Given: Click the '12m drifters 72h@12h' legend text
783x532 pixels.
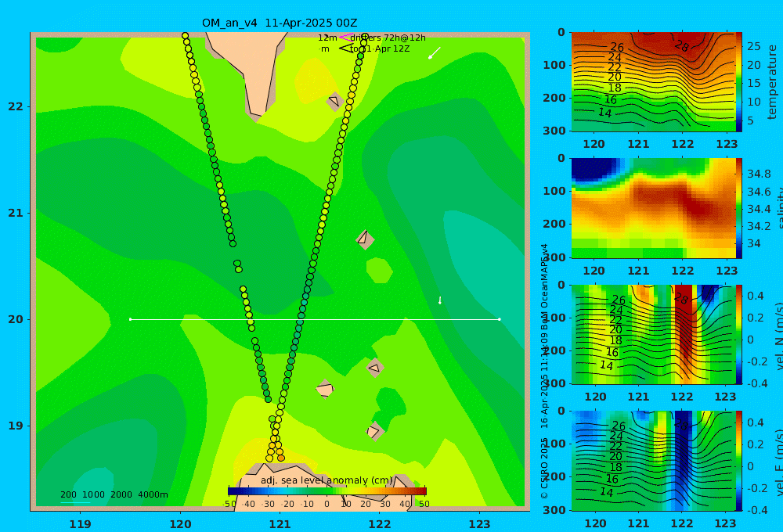Looking at the screenshot, I should pyautogui.click(x=372, y=38).
